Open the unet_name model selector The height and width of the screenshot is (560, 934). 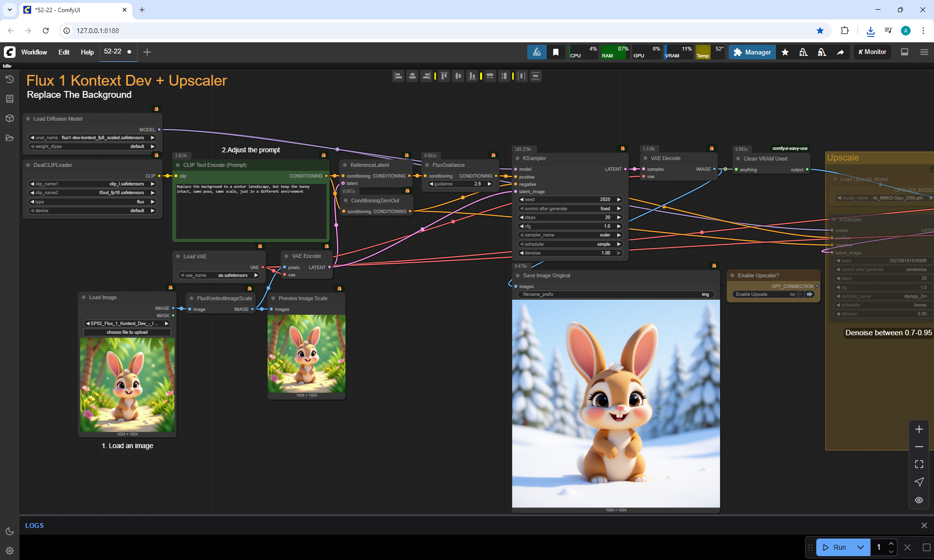(92, 138)
